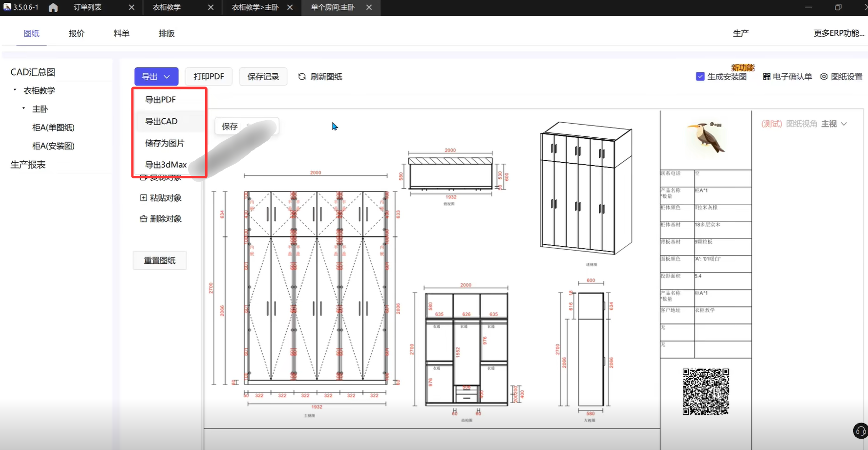Screen dimensions: 868x450
Task: Select 柜A(安装图) in the tree
Action: point(53,146)
